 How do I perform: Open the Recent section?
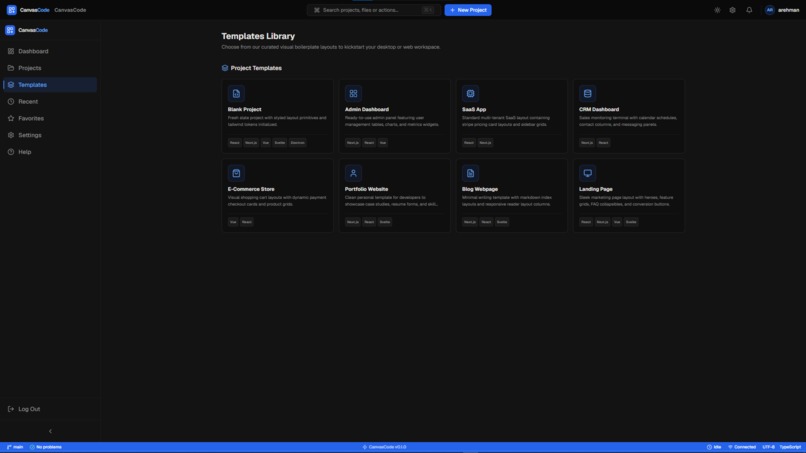point(50,102)
